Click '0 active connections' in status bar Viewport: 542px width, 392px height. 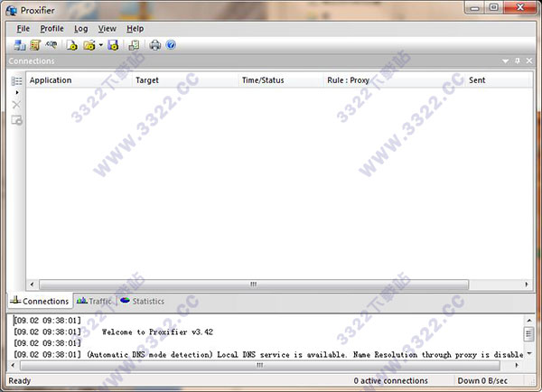[390, 380]
